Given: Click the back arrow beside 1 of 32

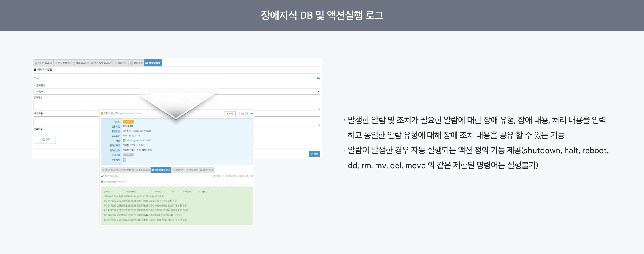Looking at the screenshot, I should pos(252,114).
